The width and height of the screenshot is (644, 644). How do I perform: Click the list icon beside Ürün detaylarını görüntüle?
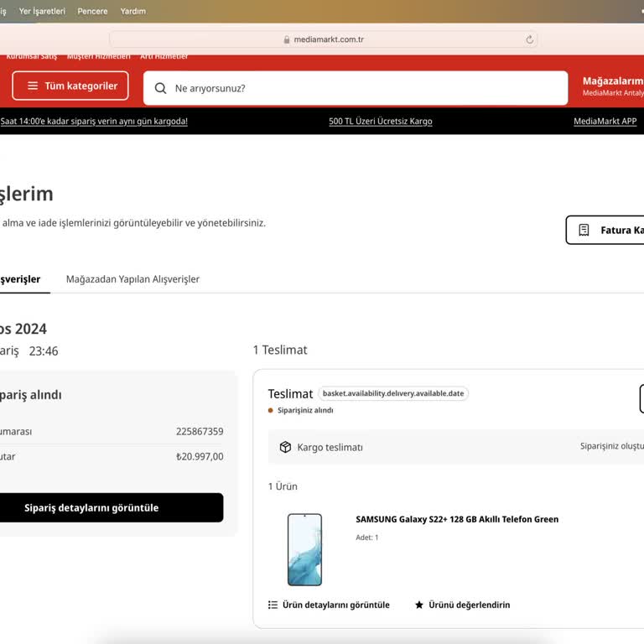pyautogui.click(x=273, y=605)
